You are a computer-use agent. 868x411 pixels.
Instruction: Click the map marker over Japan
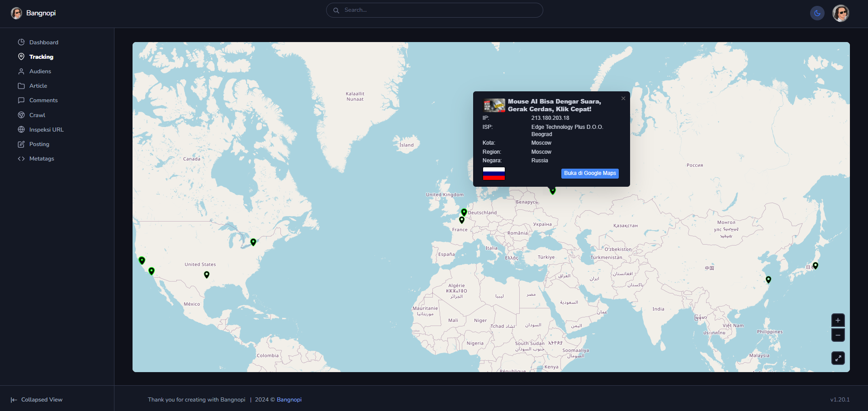pyautogui.click(x=815, y=265)
